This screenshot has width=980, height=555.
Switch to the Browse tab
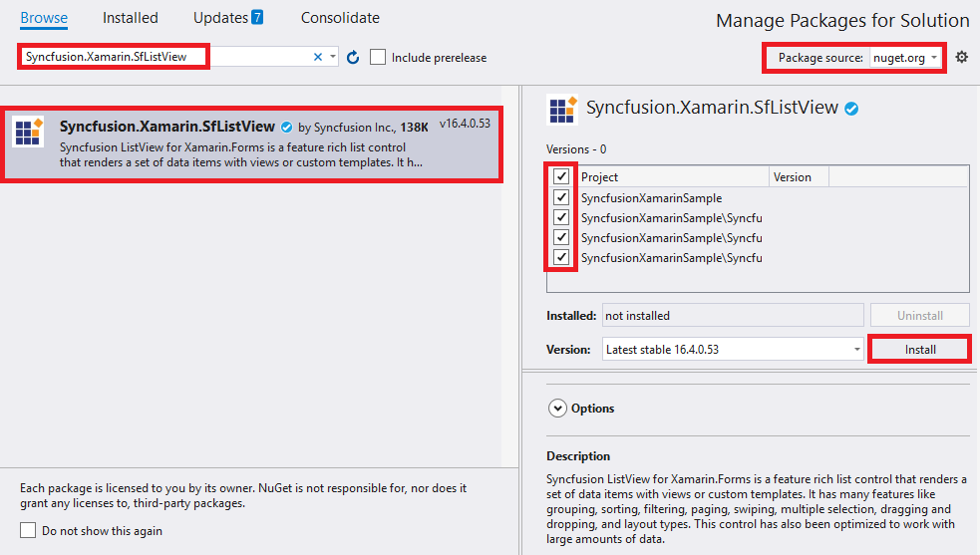point(44,18)
